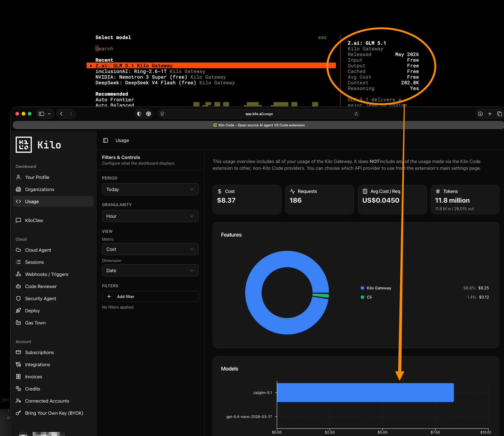This screenshot has height=436, width=504.
Task: Click the Cost stat card
Action: coord(247,200)
